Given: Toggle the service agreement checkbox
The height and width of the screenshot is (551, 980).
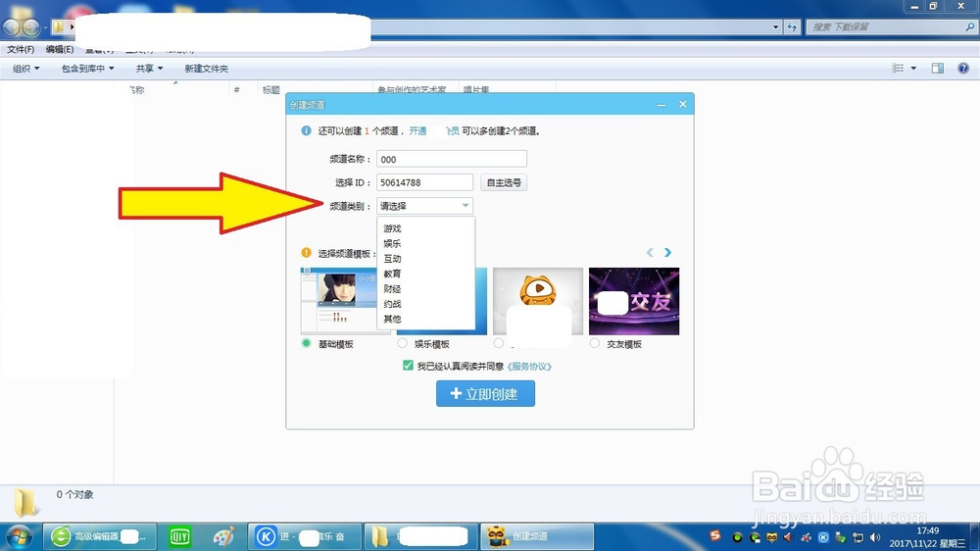Looking at the screenshot, I should [x=408, y=366].
